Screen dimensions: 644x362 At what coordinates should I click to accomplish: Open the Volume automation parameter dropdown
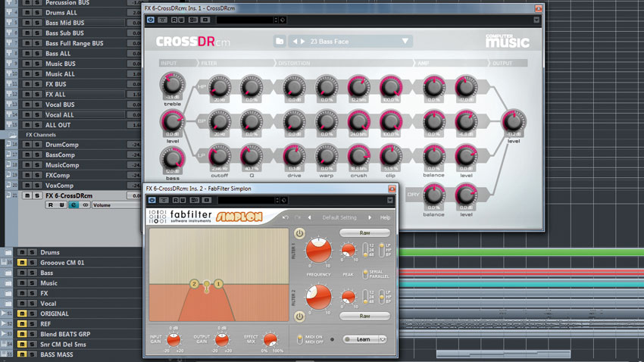point(116,204)
